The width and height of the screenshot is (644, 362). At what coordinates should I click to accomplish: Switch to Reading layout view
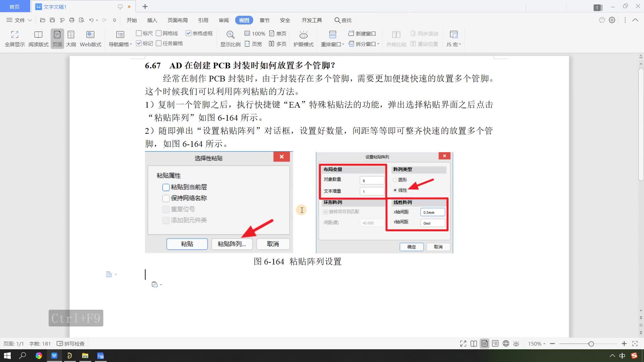(x=38, y=35)
